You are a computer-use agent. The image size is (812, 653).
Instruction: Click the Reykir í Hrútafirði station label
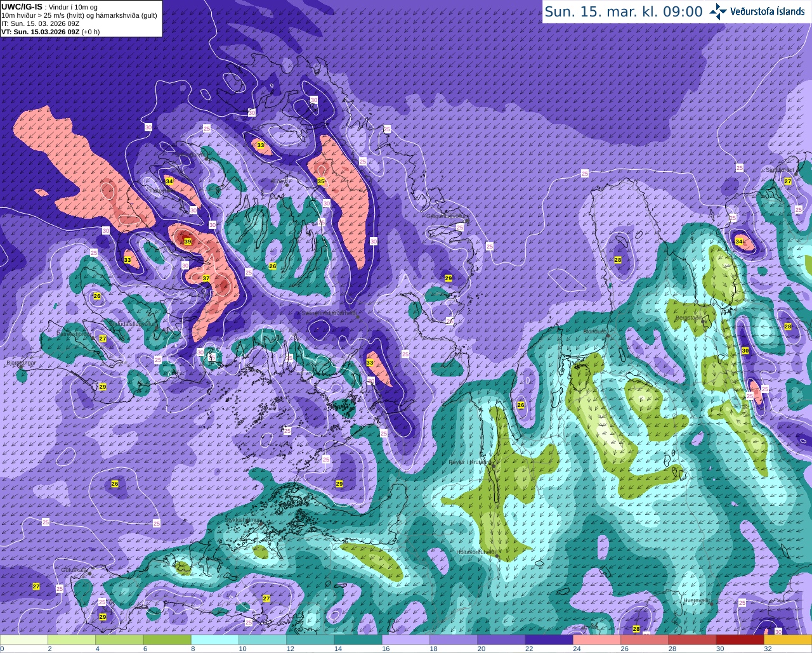pos(470,462)
